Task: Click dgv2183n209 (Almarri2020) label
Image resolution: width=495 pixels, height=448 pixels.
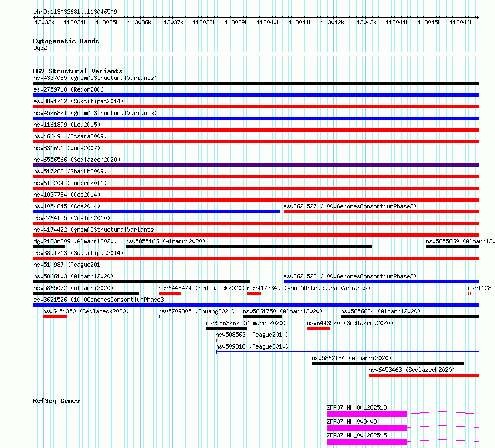Action: [x=75, y=241]
